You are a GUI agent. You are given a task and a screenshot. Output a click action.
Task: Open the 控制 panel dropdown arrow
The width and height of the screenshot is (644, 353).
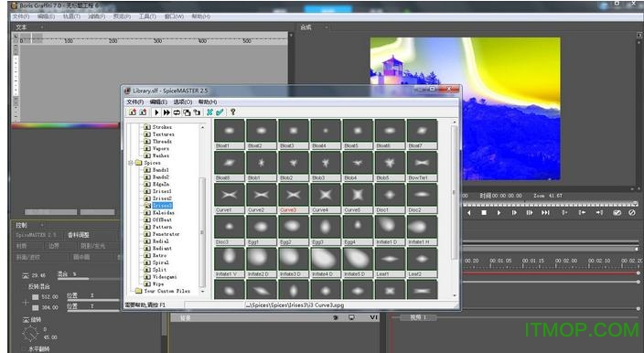(x=41, y=225)
